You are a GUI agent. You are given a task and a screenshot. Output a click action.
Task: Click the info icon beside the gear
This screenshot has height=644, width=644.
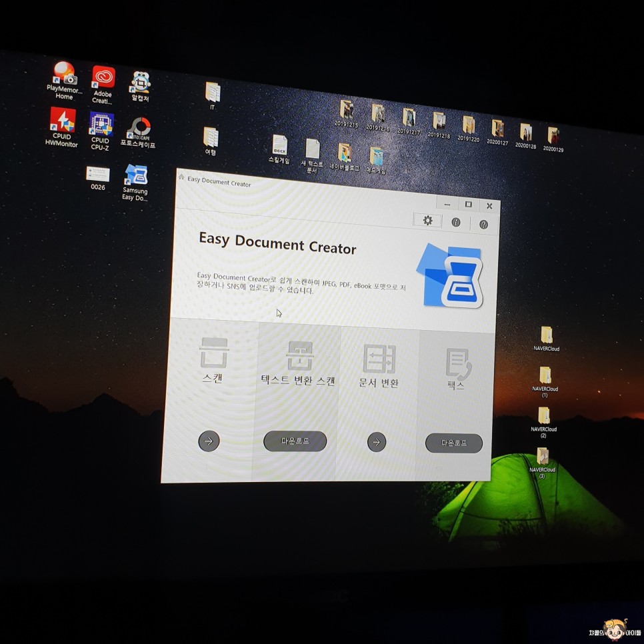[x=456, y=223]
